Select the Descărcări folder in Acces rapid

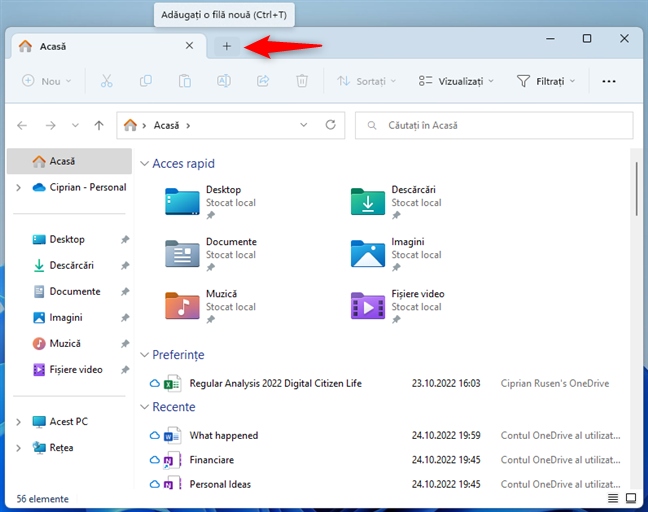pyautogui.click(x=396, y=202)
